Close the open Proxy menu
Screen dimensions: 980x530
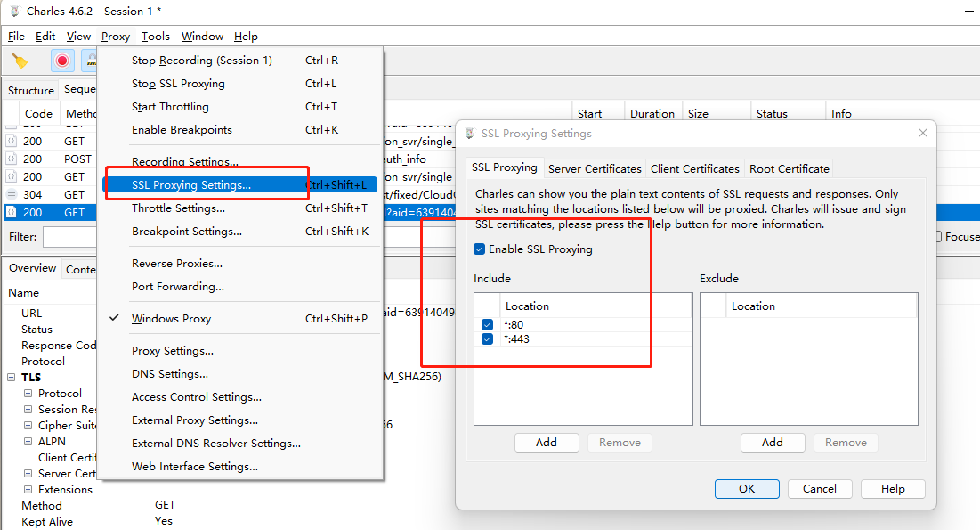tap(116, 37)
